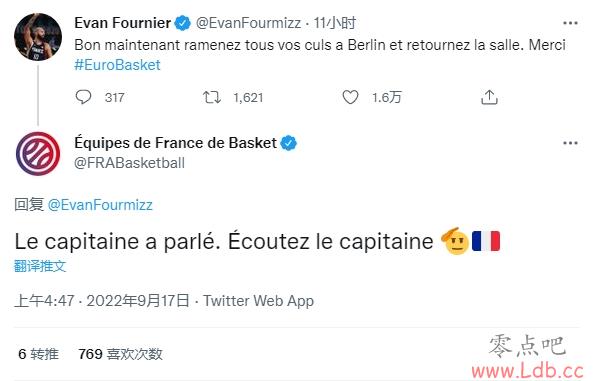Open the Équipes de France de Basket avatar

coord(38,153)
